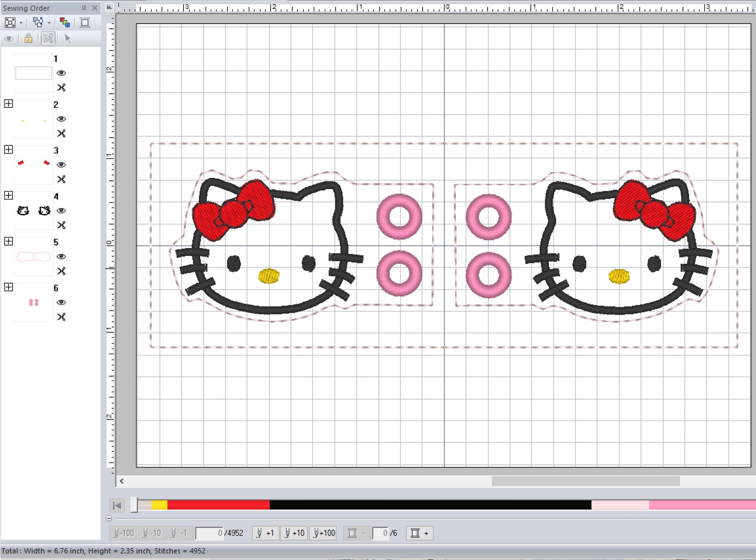Click the overlapping color squares icon
Image resolution: width=756 pixels, height=560 pixels.
tap(65, 23)
